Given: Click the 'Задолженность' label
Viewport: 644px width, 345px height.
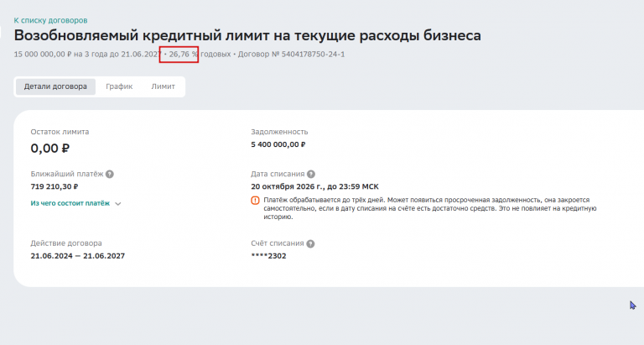Looking at the screenshot, I should click(x=279, y=132).
